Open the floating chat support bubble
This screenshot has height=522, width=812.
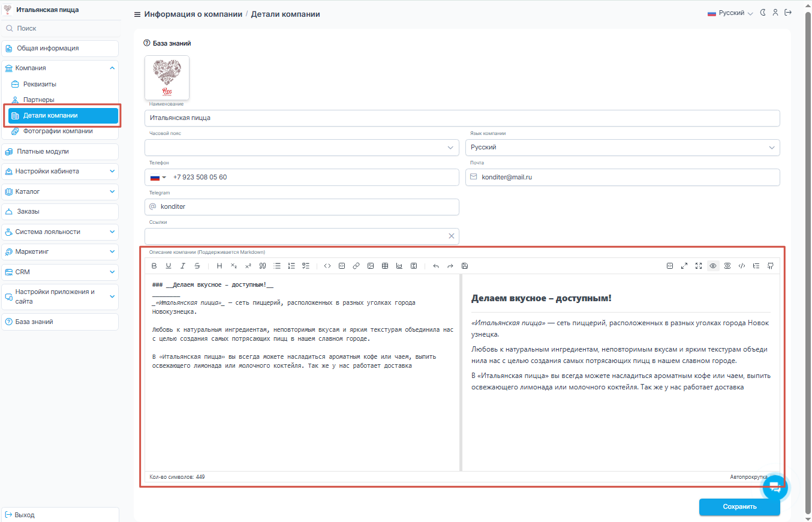click(x=774, y=487)
